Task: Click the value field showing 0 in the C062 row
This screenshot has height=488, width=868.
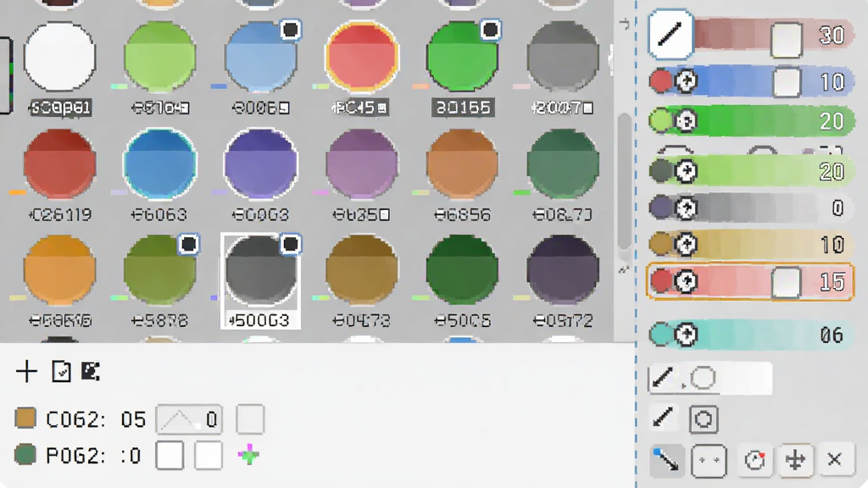Action: coord(189,419)
